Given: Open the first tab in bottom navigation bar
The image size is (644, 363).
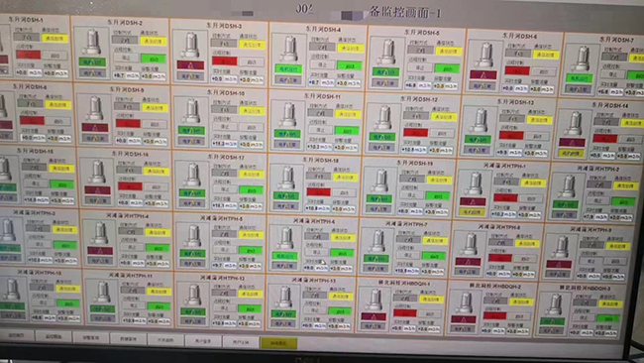Looking at the screenshot, I should (x=17, y=336).
